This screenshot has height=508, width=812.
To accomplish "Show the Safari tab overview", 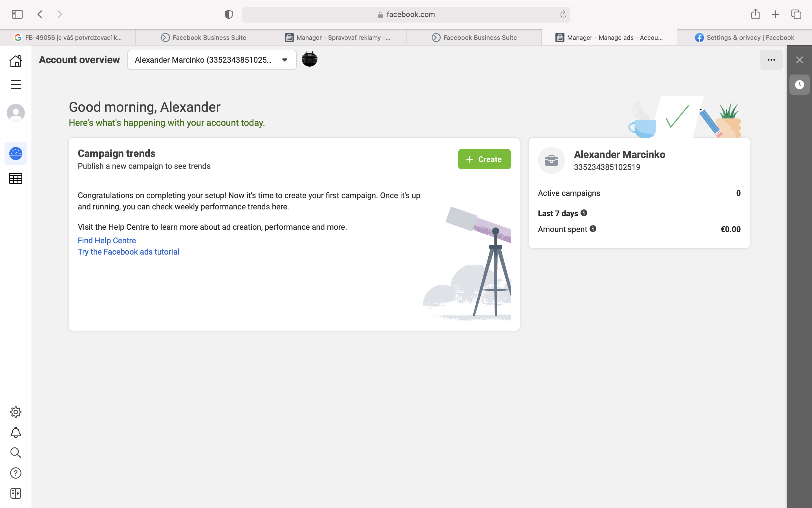I will (x=796, y=14).
